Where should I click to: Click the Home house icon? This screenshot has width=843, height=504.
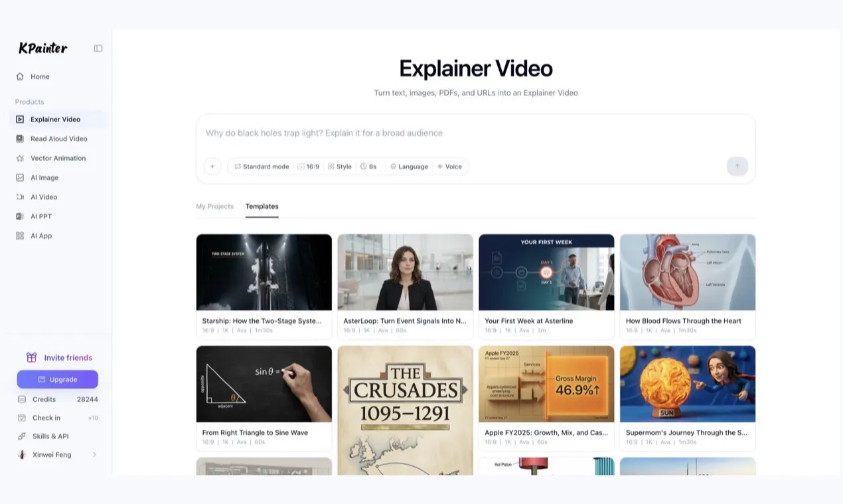click(x=20, y=76)
